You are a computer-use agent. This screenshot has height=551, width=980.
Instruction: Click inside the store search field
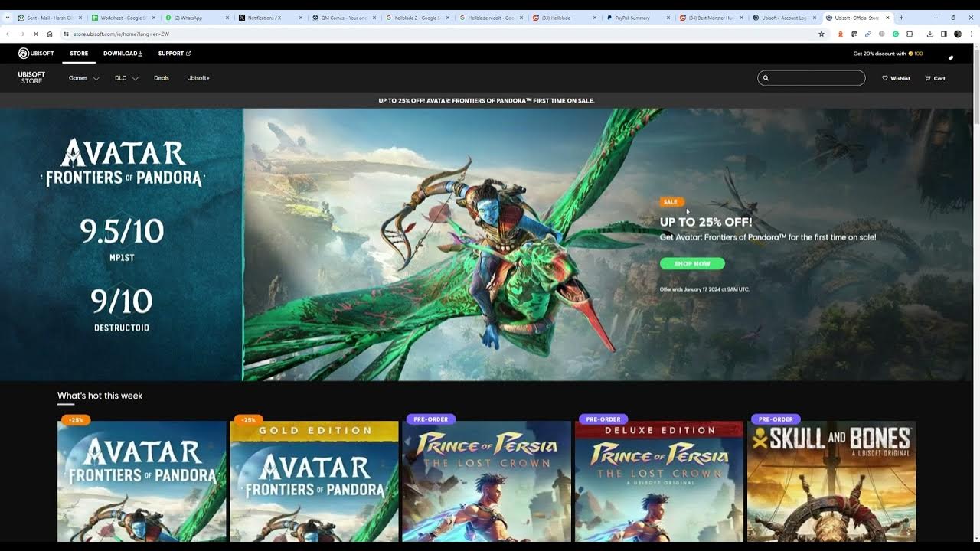(x=812, y=78)
